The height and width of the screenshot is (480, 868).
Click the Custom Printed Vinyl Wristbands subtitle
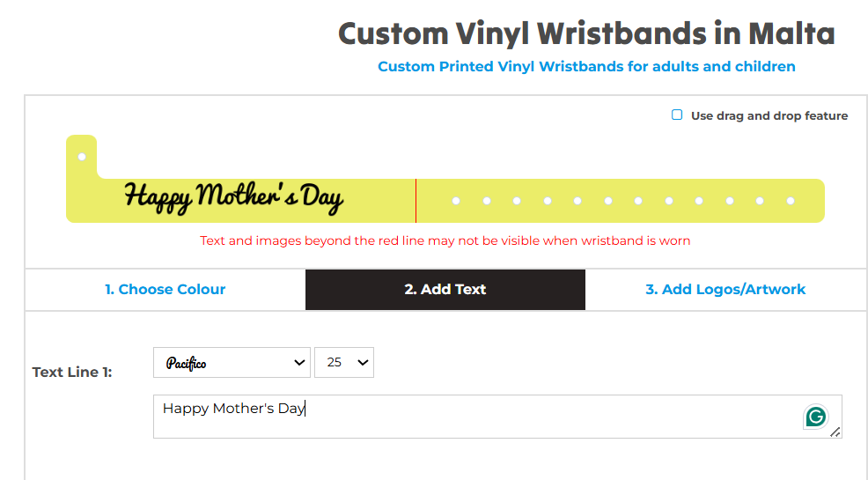[x=586, y=66]
